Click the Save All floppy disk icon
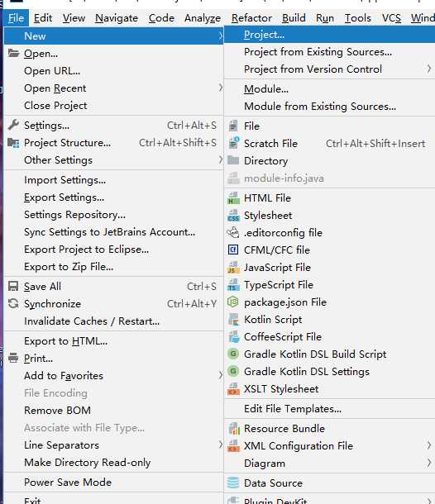Screen dimensions: 435x504 (13, 286)
